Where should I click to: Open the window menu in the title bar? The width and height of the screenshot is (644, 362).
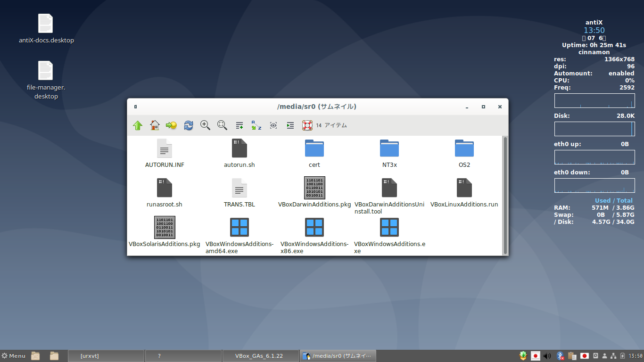pos(135,107)
